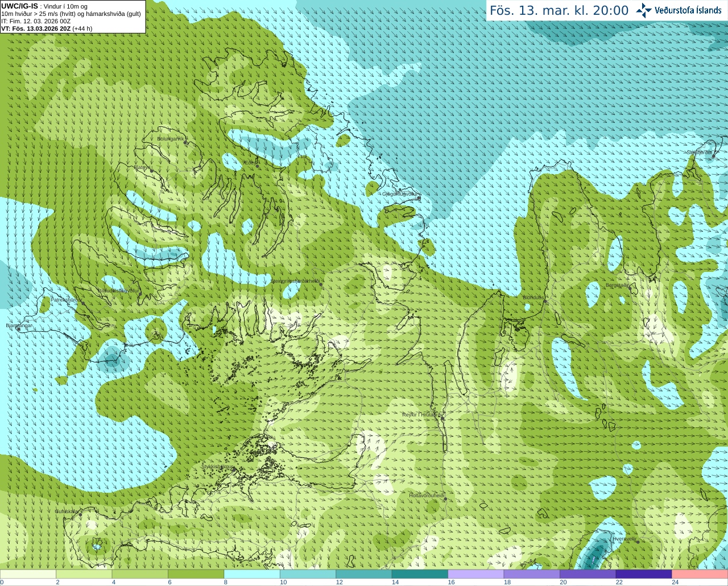Click the 20–22 m/s violet legend swatch

(x=588, y=574)
